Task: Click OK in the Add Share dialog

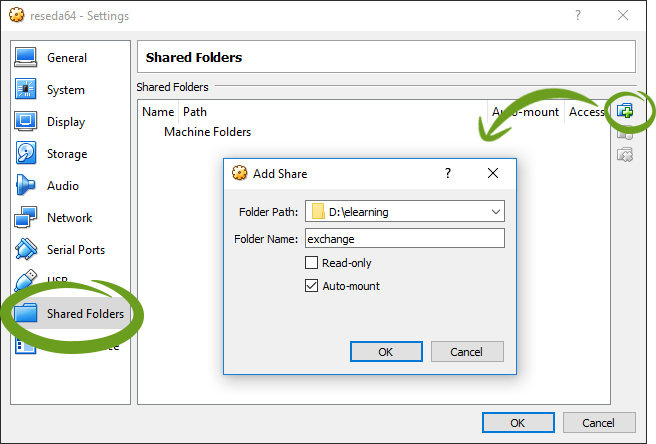Action: pos(385,352)
